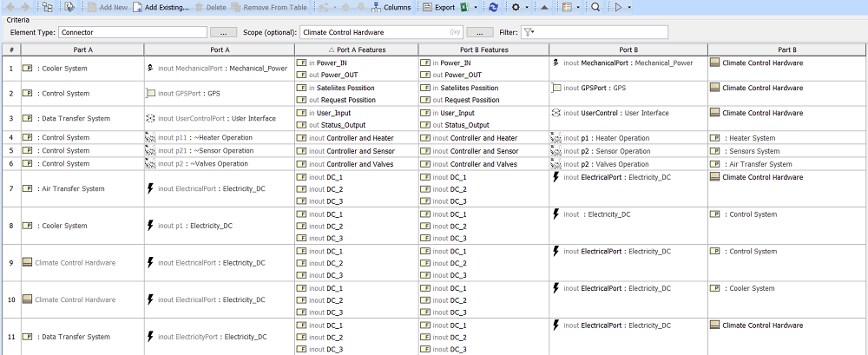Expand the play button dropdown arrow

[x=628, y=7]
